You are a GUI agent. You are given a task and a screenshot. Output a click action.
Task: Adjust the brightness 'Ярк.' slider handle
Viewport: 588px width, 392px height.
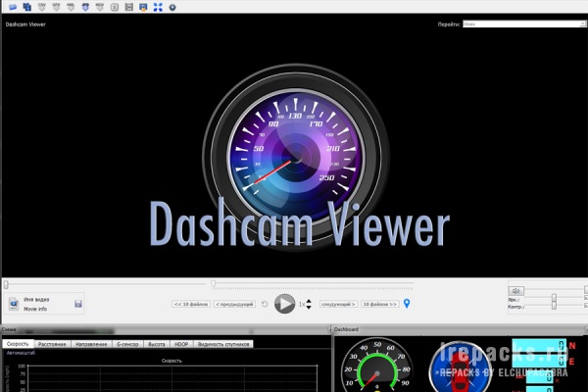[x=554, y=298]
